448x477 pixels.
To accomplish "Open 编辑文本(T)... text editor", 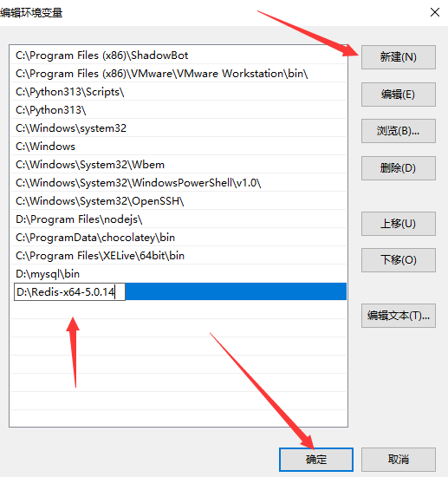I will (x=398, y=316).
